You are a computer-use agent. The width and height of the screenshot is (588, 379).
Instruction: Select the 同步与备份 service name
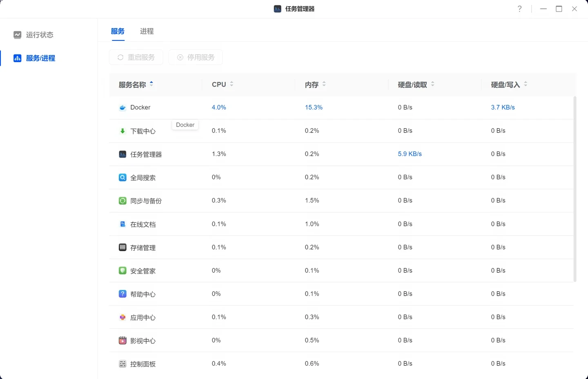pos(146,201)
